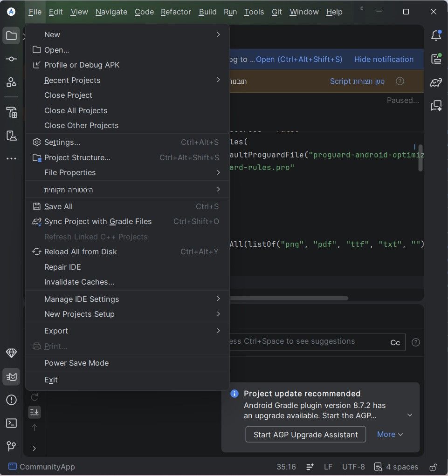Viewport: 448px width, 476px height.
Task: Open the Problems exclamation icon
Action: pos(11,400)
